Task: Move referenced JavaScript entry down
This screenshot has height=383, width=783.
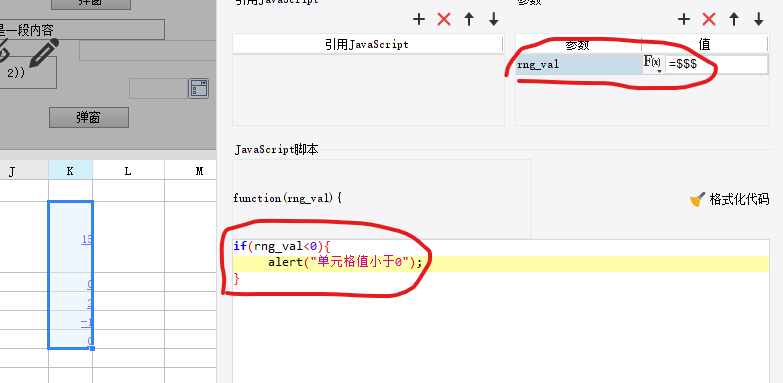Action: pos(494,19)
